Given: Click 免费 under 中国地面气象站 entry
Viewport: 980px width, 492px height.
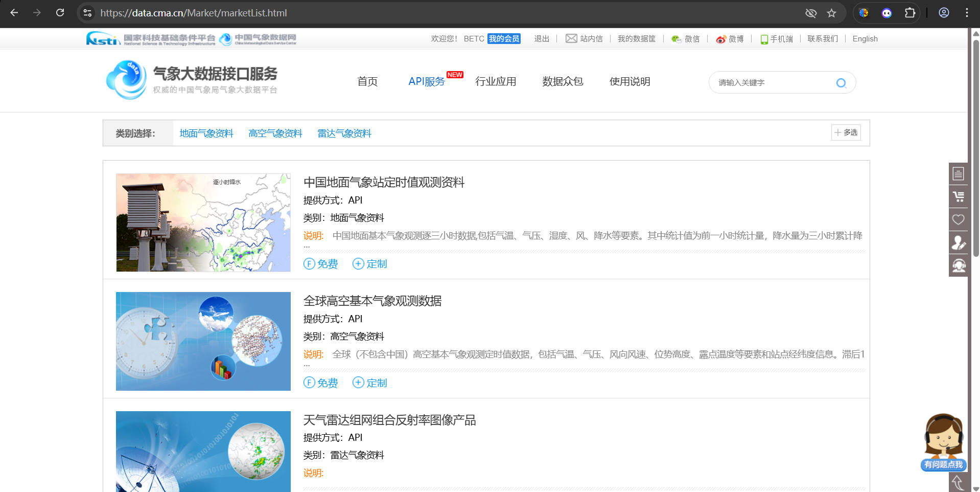Looking at the screenshot, I should 321,264.
